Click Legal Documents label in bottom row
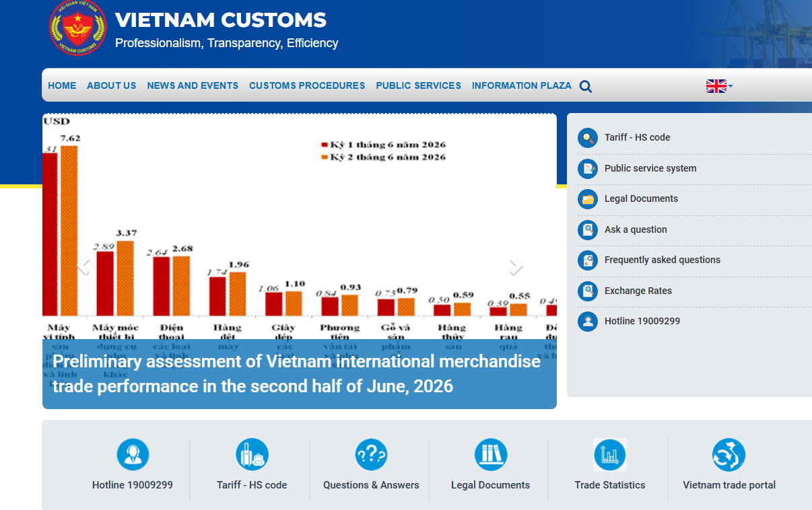Viewport: 812px width, 510px height. click(x=490, y=485)
